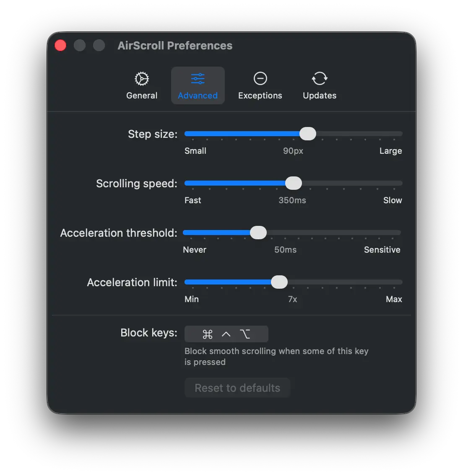Select the Advanced tab label

click(x=198, y=96)
